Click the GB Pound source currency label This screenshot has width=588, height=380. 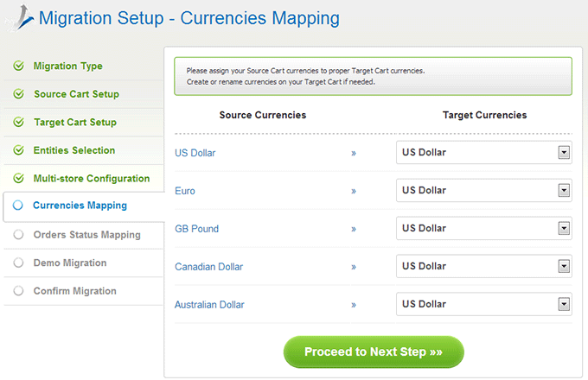196,229
